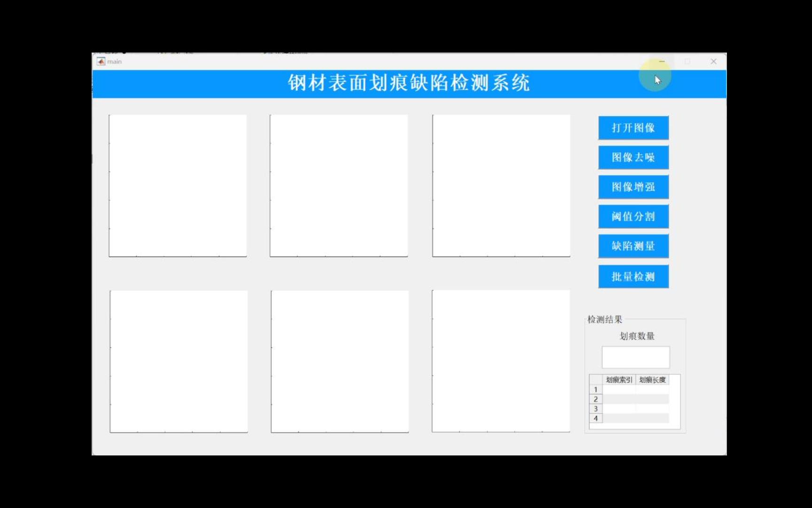The image size is (812, 508).
Task: Run 图像去噪 denoising
Action: 633,157
